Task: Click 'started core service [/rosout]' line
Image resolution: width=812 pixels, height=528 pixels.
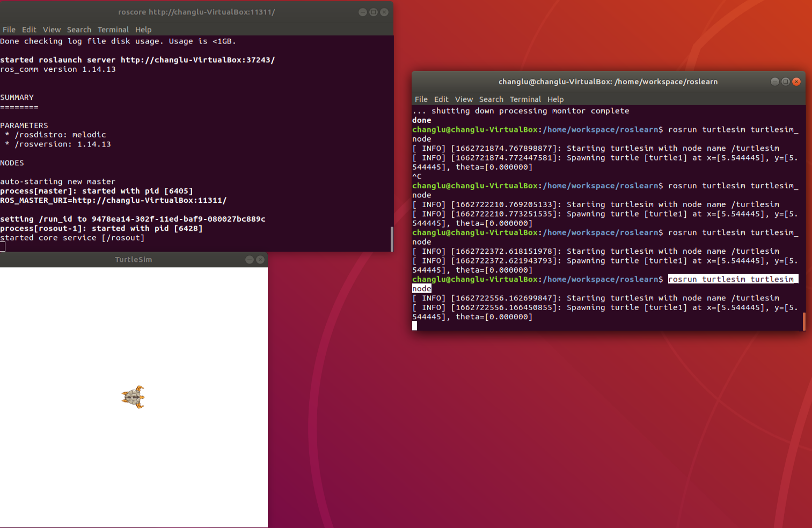Action: [x=72, y=238]
